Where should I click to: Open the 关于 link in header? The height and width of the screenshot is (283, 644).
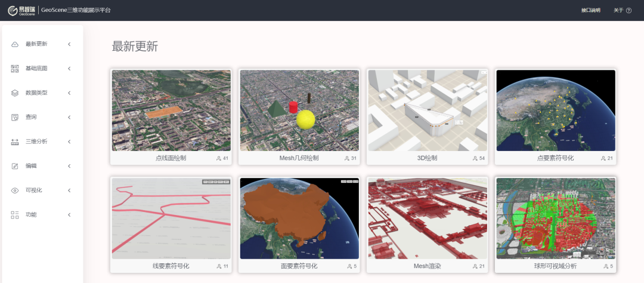click(x=618, y=10)
